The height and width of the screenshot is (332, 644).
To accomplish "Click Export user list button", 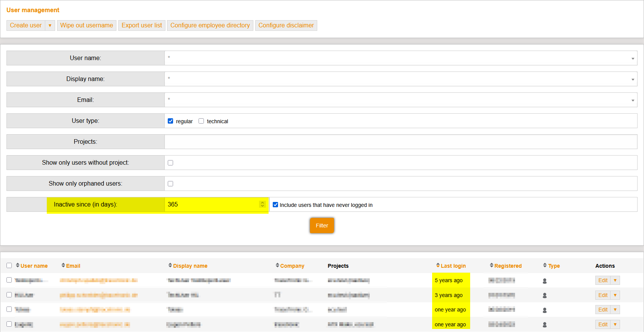I will [x=142, y=25].
